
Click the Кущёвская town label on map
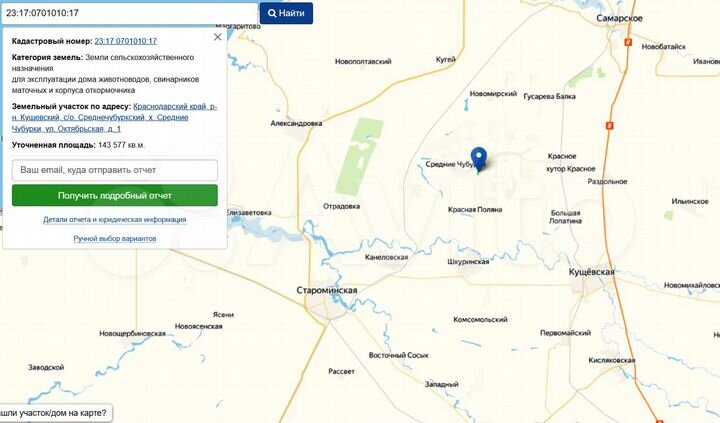coord(591,272)
